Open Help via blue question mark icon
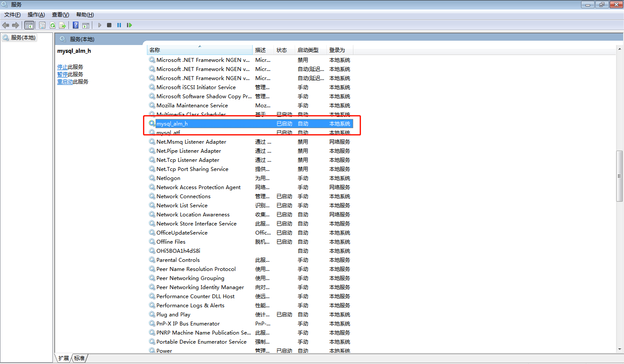The width and height of the screenshot is (624, 364). coord(75,25)
